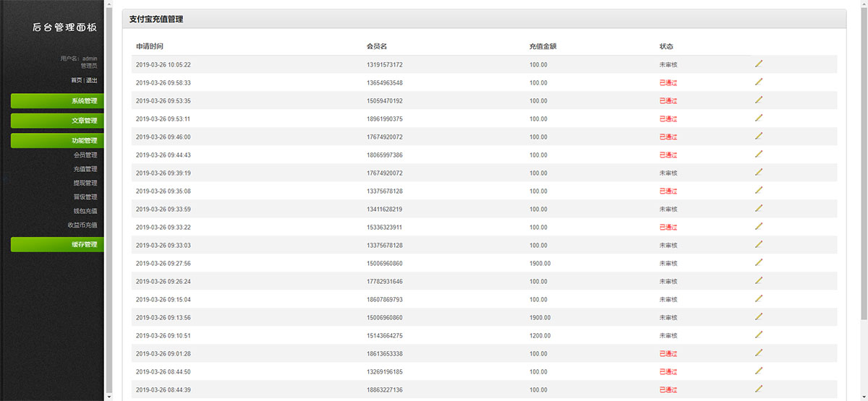Edit the recharge record at 10:05:22

(759, 64)
